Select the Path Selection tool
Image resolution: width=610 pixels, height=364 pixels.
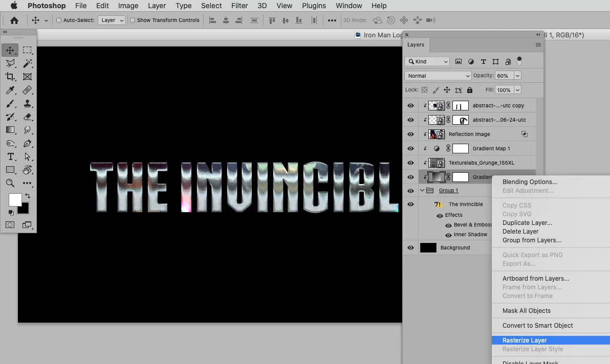click(x=27, y=156)
